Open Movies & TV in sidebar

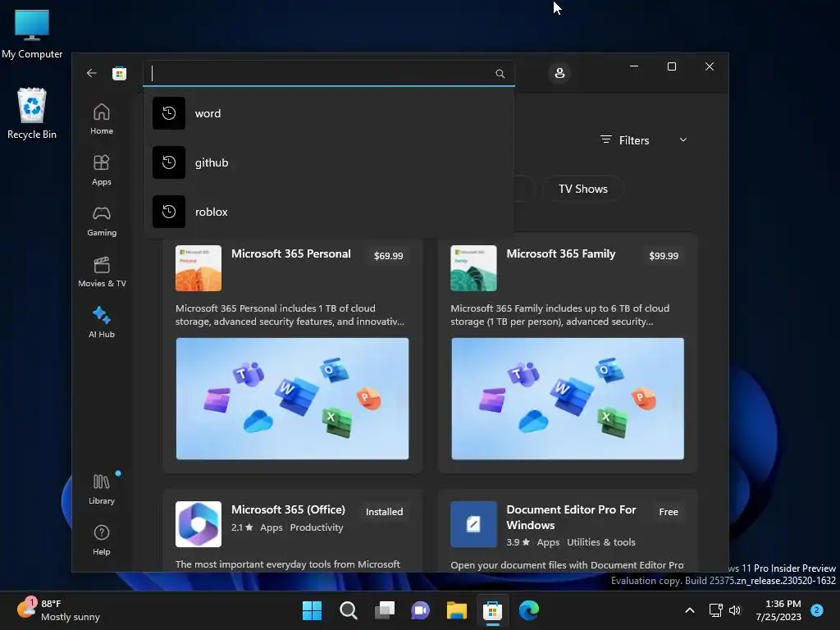pos(102,272)
